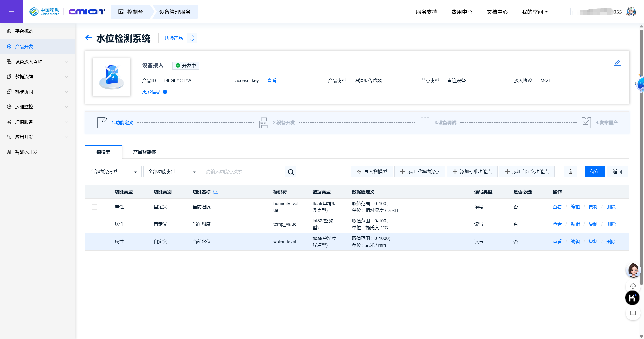Open the edit pencil icon on product card

pos(617,63)
